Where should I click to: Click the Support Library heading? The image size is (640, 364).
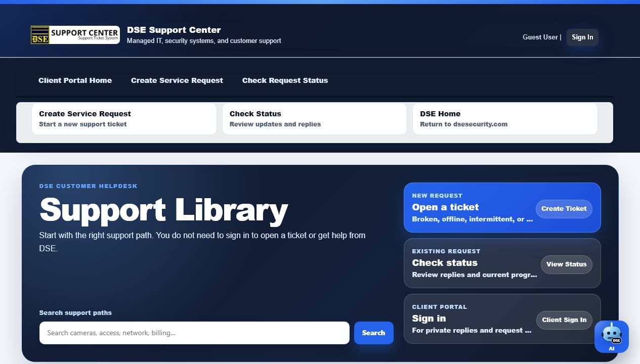[x=163, y=210]
